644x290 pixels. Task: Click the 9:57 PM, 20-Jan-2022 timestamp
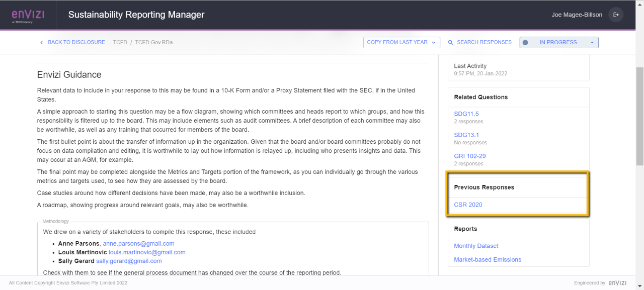480,73
